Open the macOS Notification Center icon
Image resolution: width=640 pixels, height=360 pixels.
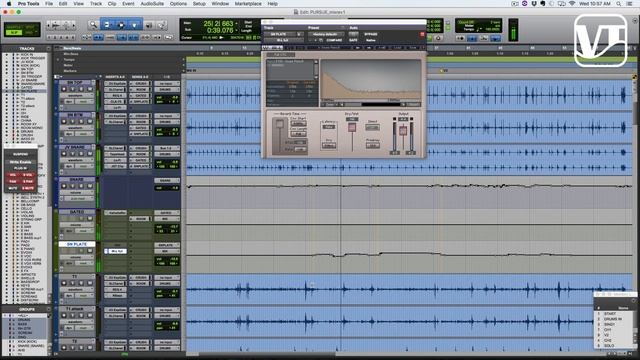(629, 4)
